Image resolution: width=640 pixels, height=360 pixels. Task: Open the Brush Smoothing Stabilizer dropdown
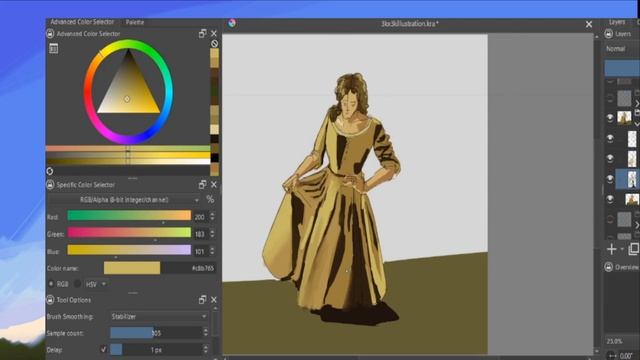[159, 316]
